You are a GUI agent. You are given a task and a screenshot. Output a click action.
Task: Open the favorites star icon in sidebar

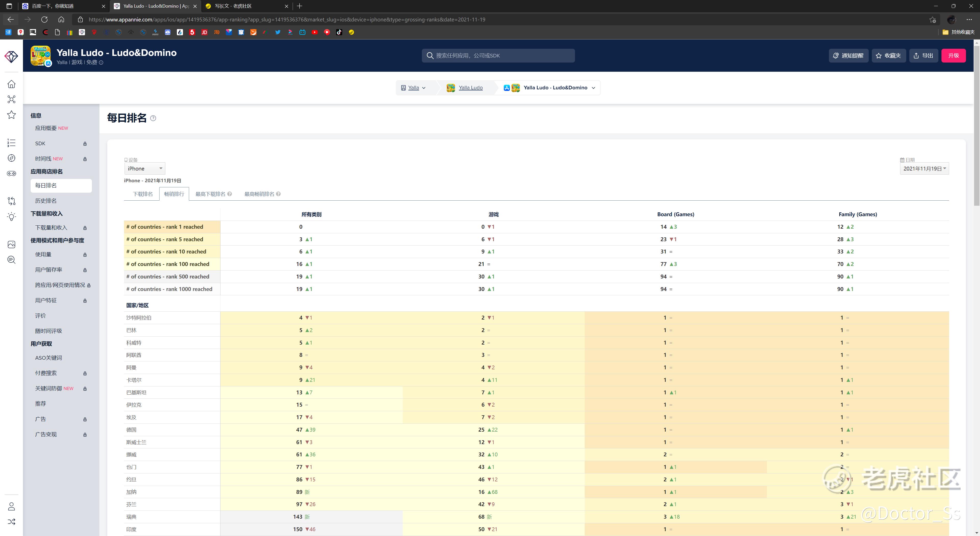pos(11,115)
